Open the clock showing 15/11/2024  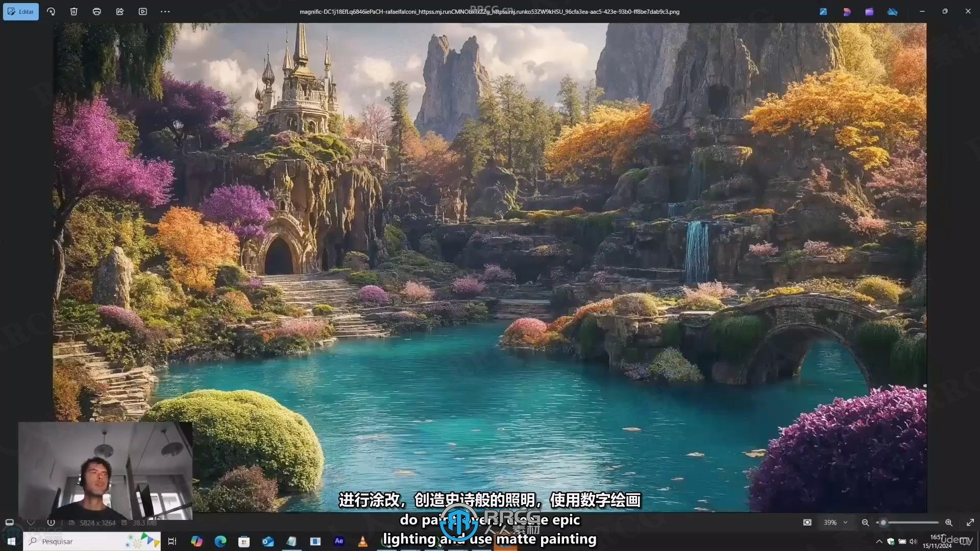point(937,541)
